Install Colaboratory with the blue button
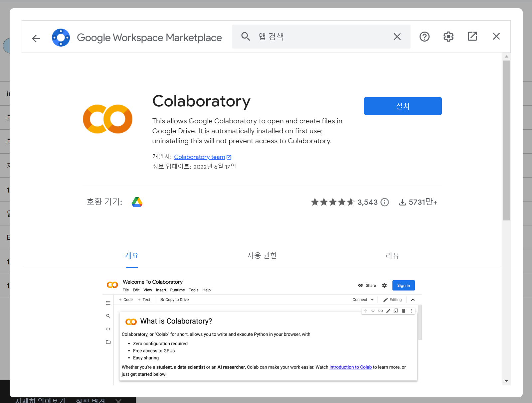Screen dimensions: 532x403 (403, 106)
